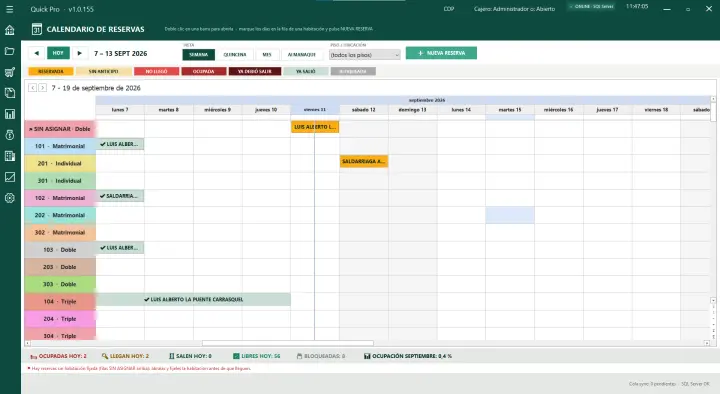Click the ONLINE SQL Server status badge
Image resolution: width=720 pixels, height=394 pixels.
coord(591,6)
